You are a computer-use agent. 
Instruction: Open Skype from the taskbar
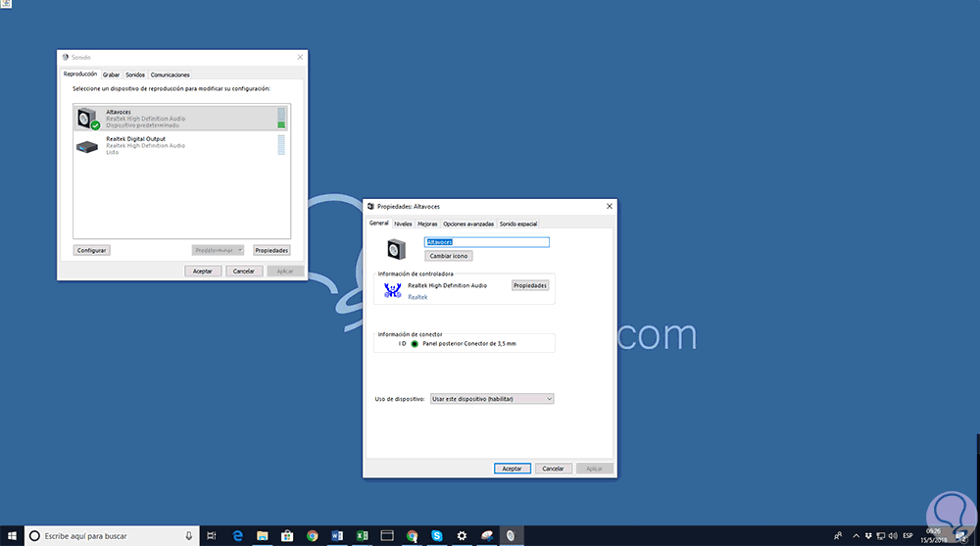pos(437,536)
